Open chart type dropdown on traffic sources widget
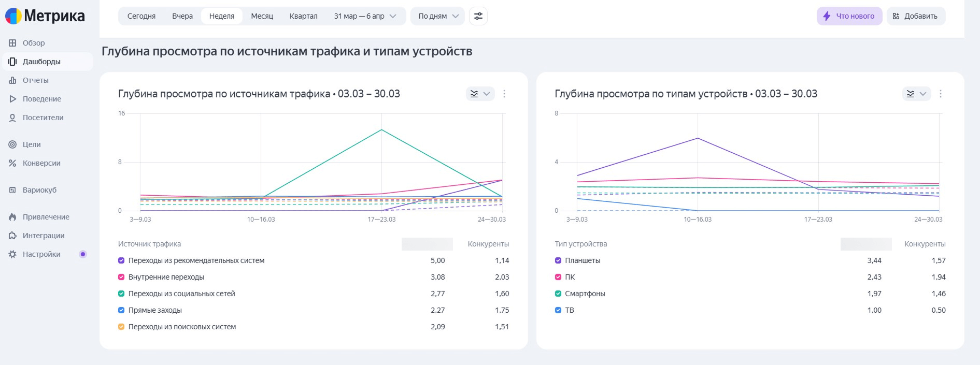 coord(480,94)
